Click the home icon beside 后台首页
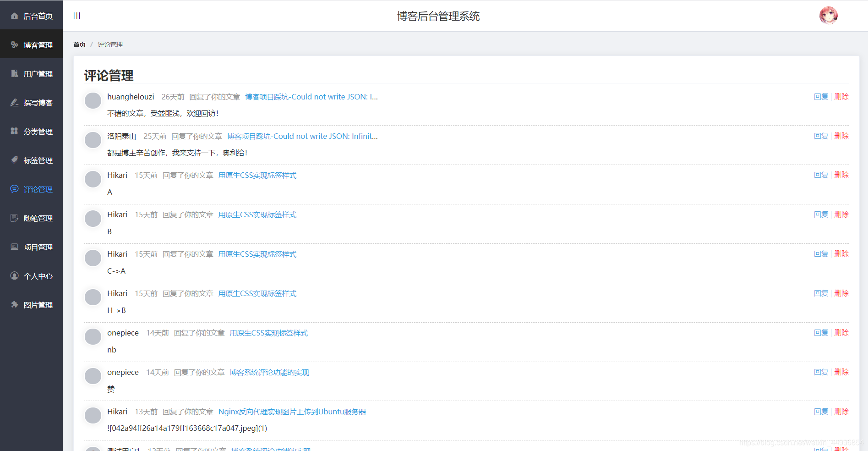This screenshot has width=868, height=451. coord(14,16)
